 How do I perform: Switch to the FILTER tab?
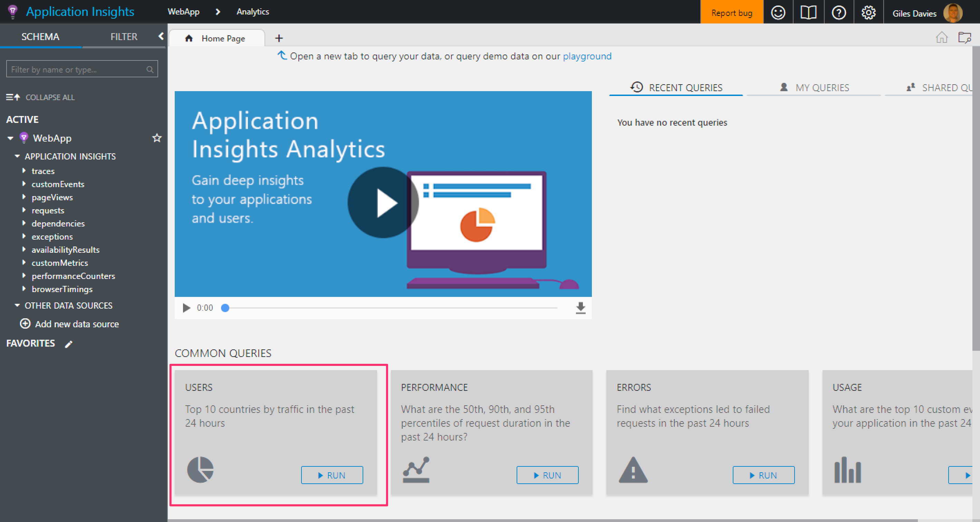click(124, 37)
